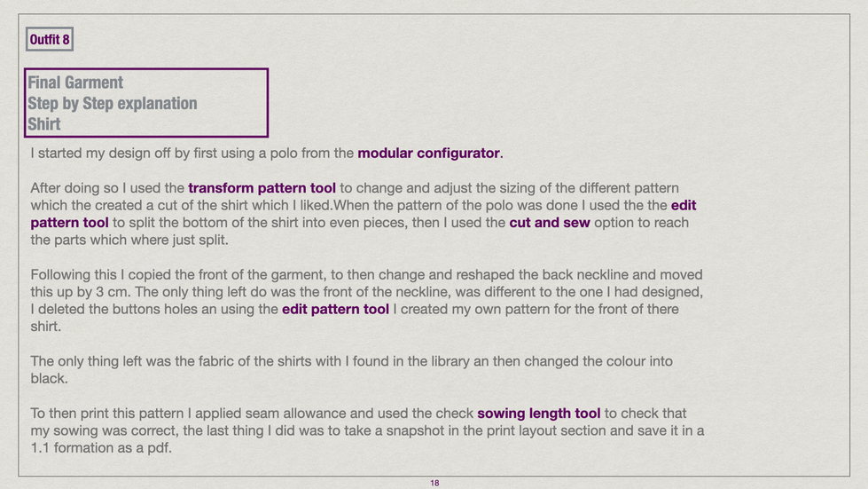Click the Shirt heading line
This screenshot has width=868, height=489.
43,124
